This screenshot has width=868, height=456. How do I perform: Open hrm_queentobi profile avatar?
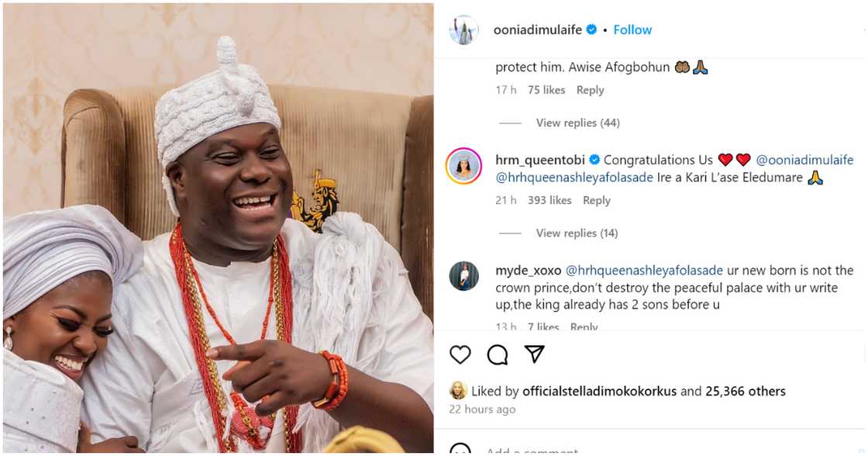463,166
